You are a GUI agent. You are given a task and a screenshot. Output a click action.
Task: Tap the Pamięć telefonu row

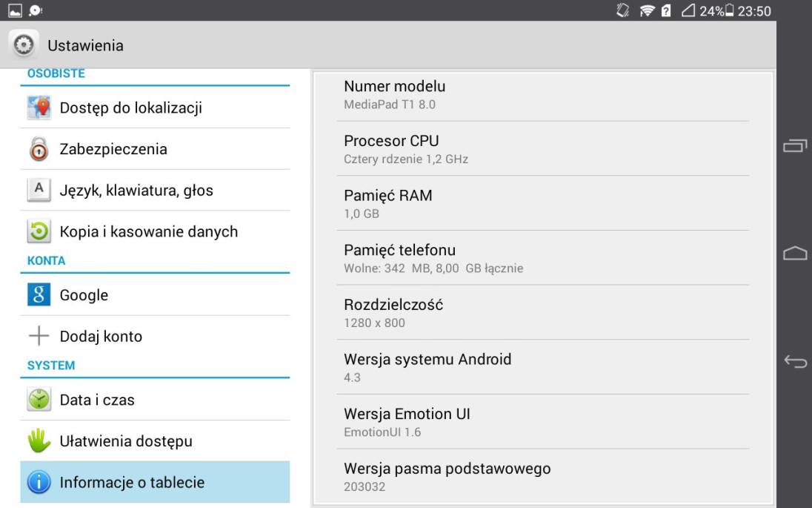click(x=543, y=257)
